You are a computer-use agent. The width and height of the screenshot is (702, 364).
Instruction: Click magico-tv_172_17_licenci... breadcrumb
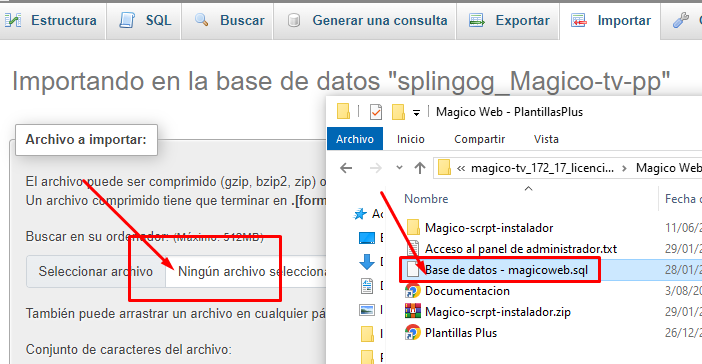coord(542,168)
